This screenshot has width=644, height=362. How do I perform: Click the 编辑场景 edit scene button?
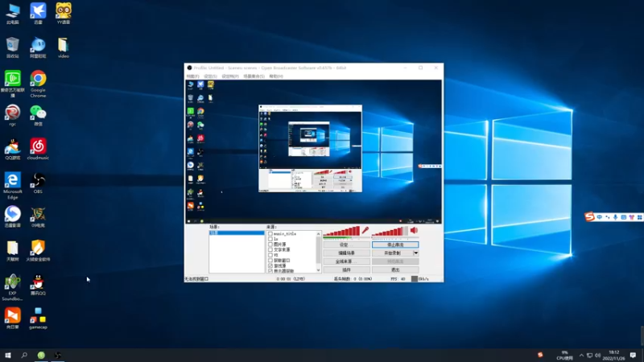point(346,253)
